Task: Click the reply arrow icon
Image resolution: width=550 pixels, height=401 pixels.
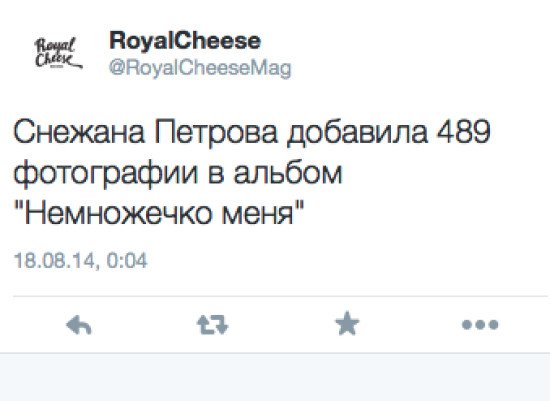Action: (x=79, y=325)
